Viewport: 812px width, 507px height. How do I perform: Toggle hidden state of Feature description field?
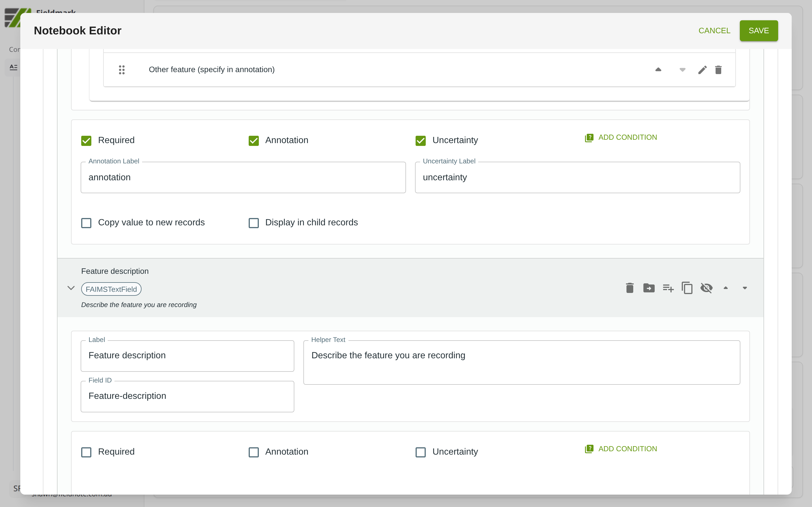[x=706, y=288]
